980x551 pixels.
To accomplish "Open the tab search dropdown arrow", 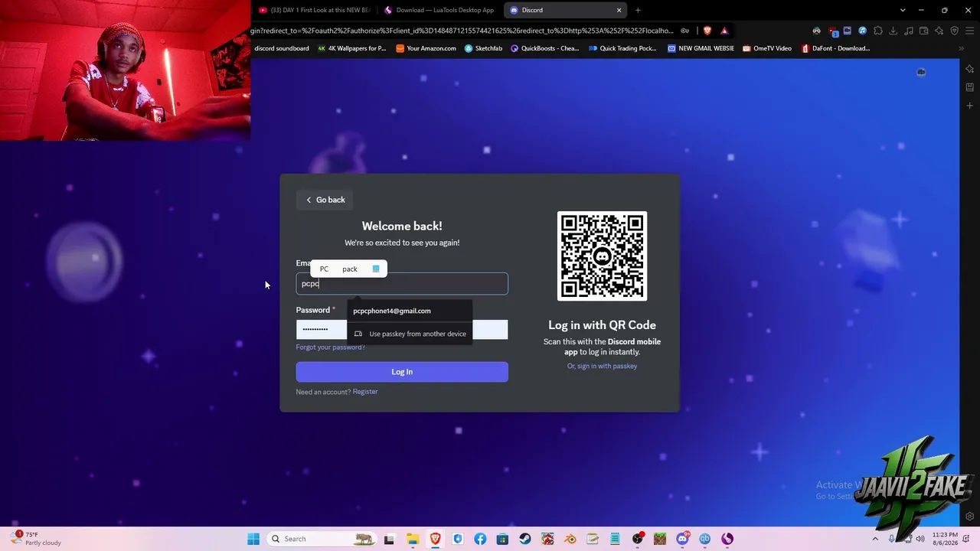I will click(903, 10).
